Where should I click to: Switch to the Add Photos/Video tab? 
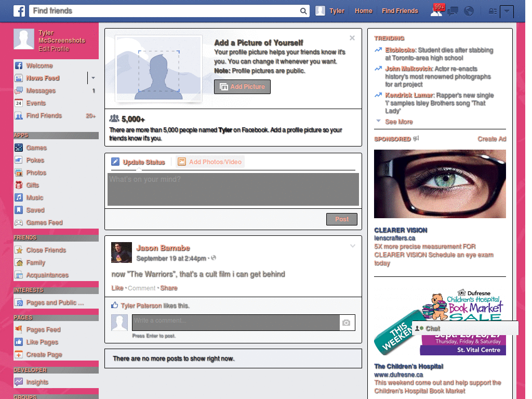pyautogui.click(x=209, y=162)
